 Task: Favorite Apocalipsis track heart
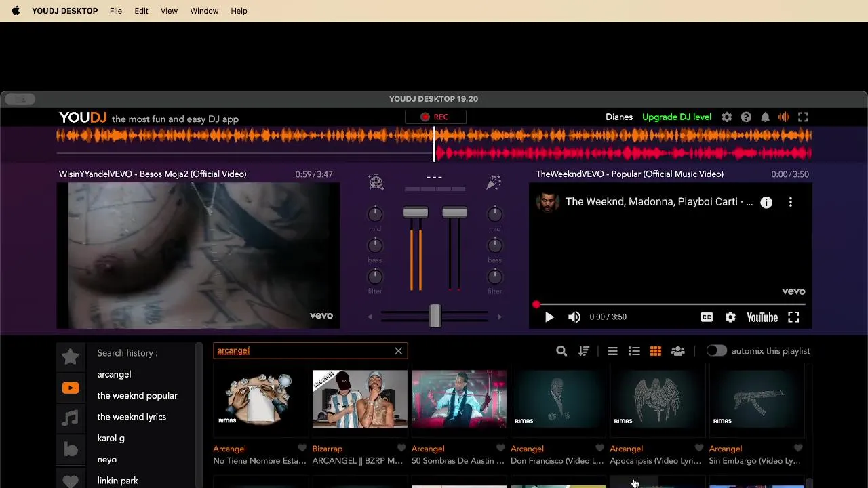pyautogui.click(x=699, y=448)
